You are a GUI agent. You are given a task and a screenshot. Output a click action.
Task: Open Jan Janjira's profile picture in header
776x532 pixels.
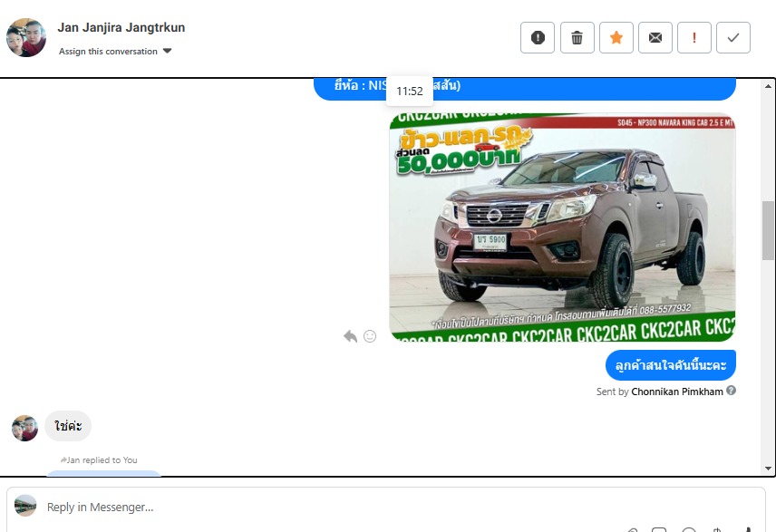[26, 37]
